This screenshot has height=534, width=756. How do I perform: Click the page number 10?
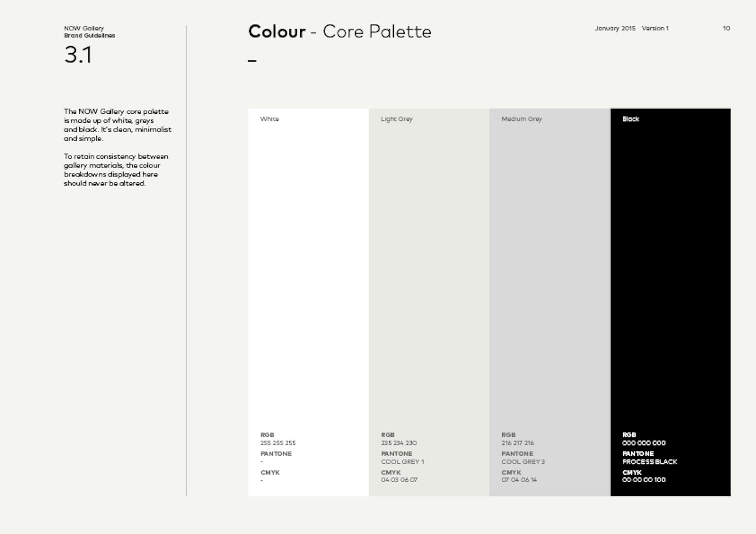(726, 28)
